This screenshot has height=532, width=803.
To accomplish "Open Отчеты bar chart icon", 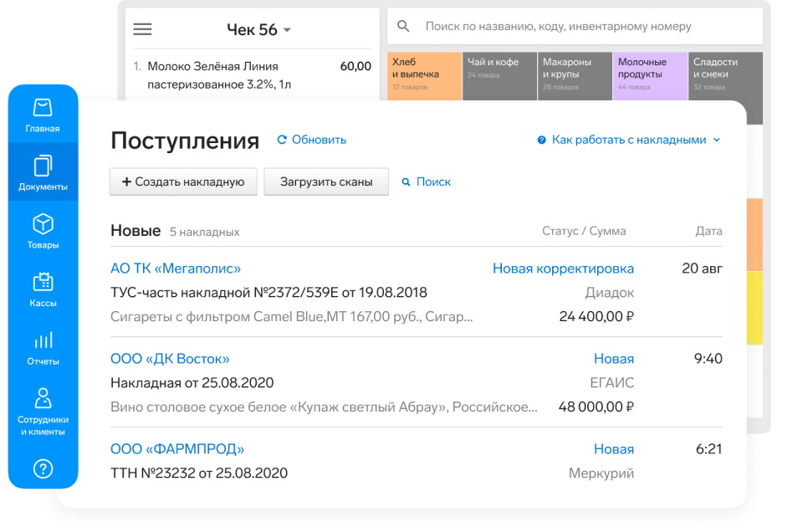I will coord(43,347).
